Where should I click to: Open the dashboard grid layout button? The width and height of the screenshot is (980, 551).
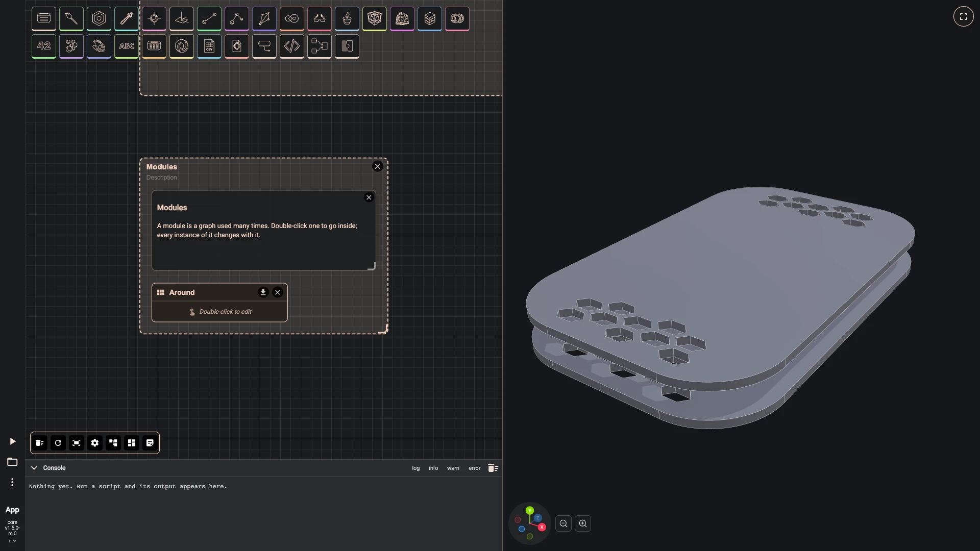(132, 443)
